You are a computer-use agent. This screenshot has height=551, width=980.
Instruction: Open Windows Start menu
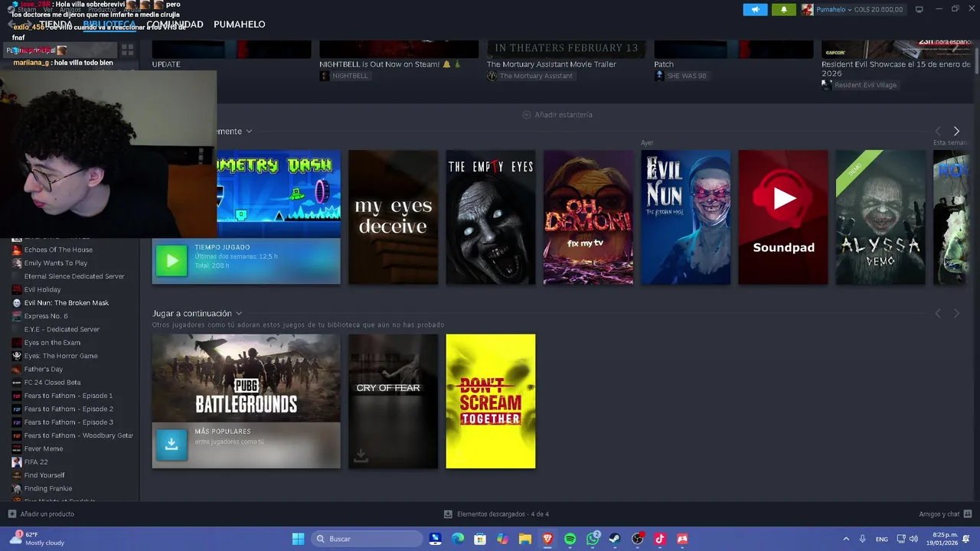[298, 539]
